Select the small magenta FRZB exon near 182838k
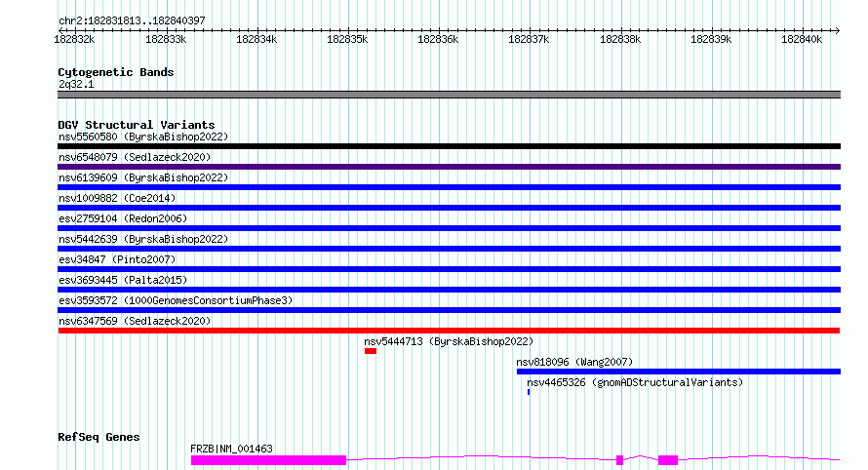Image resolution: width=868 pixels, height=470 pixels. coord(620,460)
